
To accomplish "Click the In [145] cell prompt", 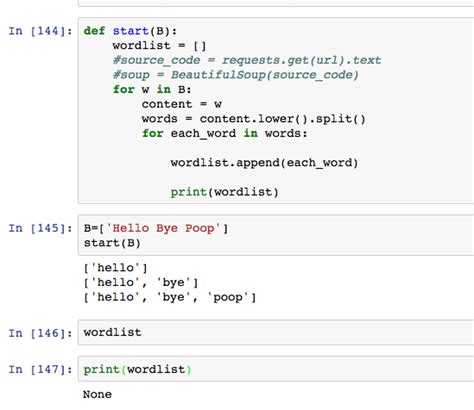I will (40, 229).
